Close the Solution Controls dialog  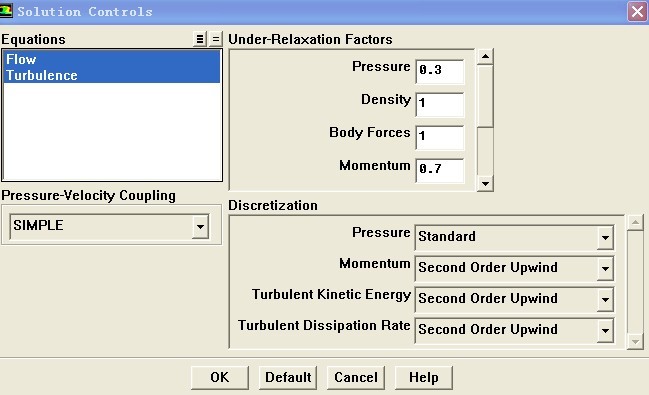(637, 11)
